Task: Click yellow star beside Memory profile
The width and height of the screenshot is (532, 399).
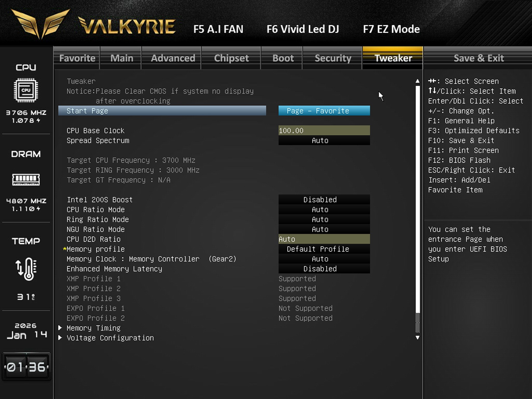Action: click(x=65, y=249)
